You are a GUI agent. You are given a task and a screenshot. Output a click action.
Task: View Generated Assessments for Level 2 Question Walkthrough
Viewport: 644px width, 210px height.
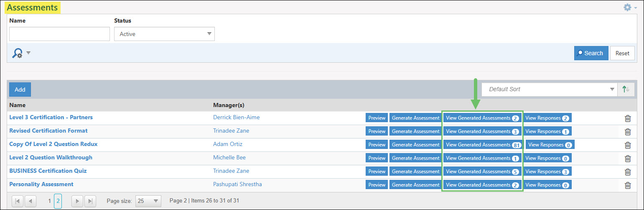[482, 158]
